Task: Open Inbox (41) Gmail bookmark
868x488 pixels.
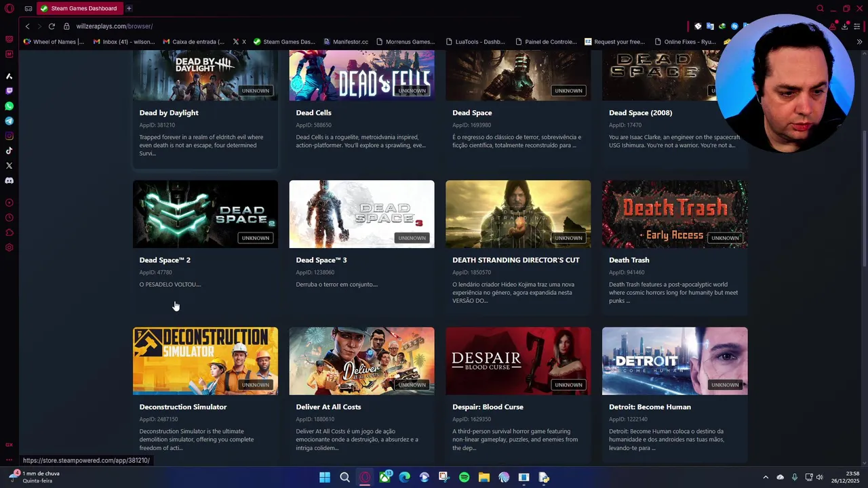Action: 124,41
